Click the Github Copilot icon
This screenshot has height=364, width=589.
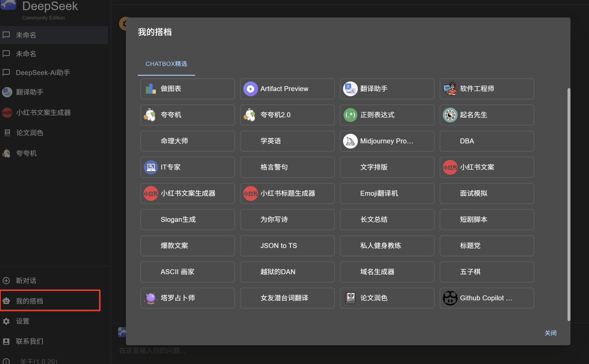pos(450,298)
